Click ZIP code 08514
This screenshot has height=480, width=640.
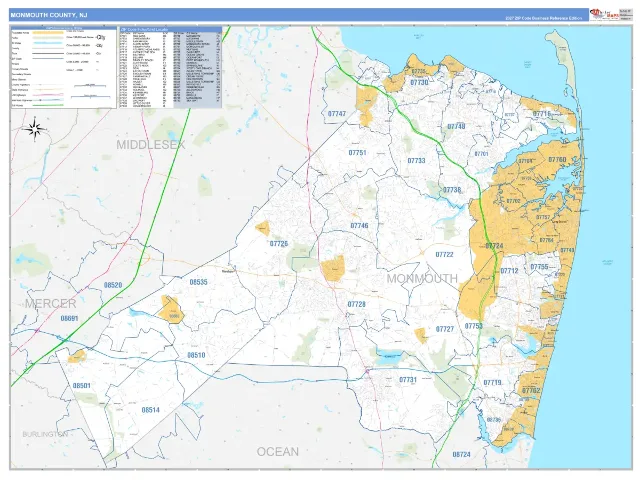(151, 410)
